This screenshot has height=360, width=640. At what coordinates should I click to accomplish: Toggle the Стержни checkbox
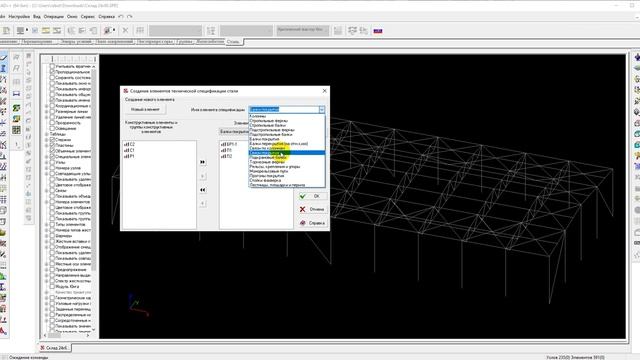52,140
